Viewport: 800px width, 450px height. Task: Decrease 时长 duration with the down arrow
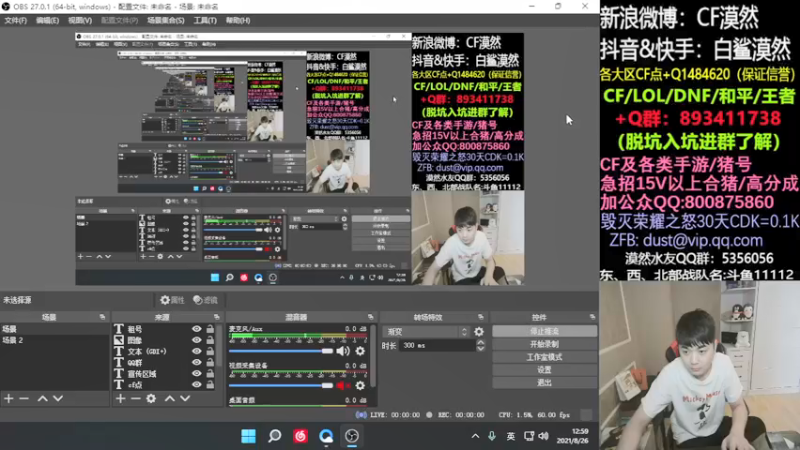pyautogui.click(x=480, y=349)
